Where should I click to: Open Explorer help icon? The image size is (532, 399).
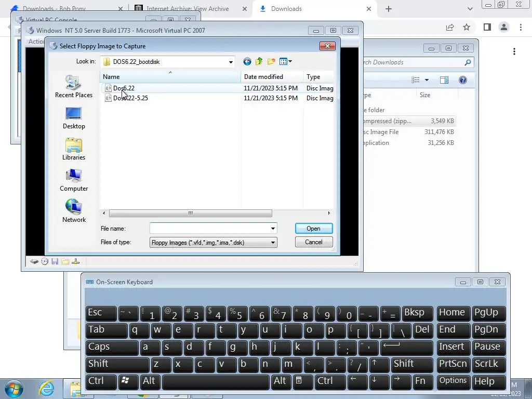463,80
